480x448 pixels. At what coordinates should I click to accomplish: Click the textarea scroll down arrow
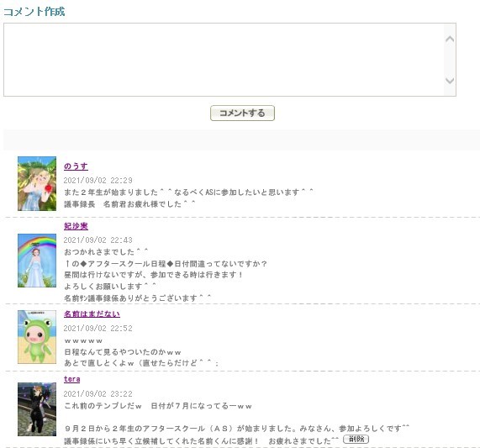click(450, 81)
